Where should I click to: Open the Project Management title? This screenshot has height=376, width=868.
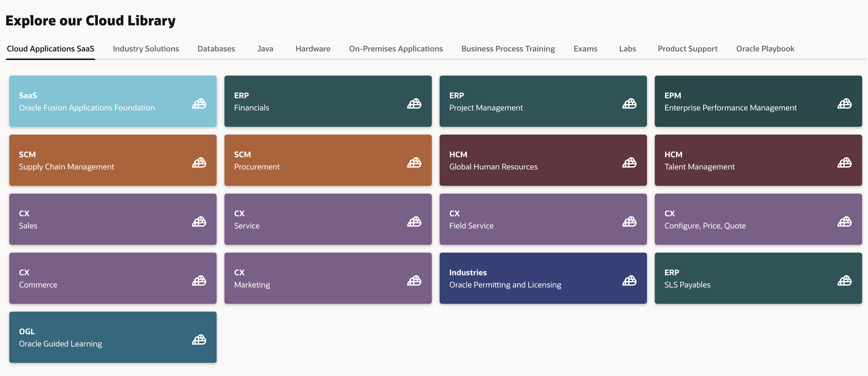click(x=486, y=108)
